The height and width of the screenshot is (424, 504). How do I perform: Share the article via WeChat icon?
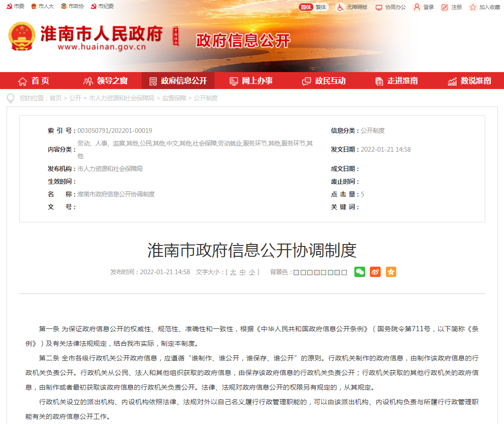click(x=360, y=272)
